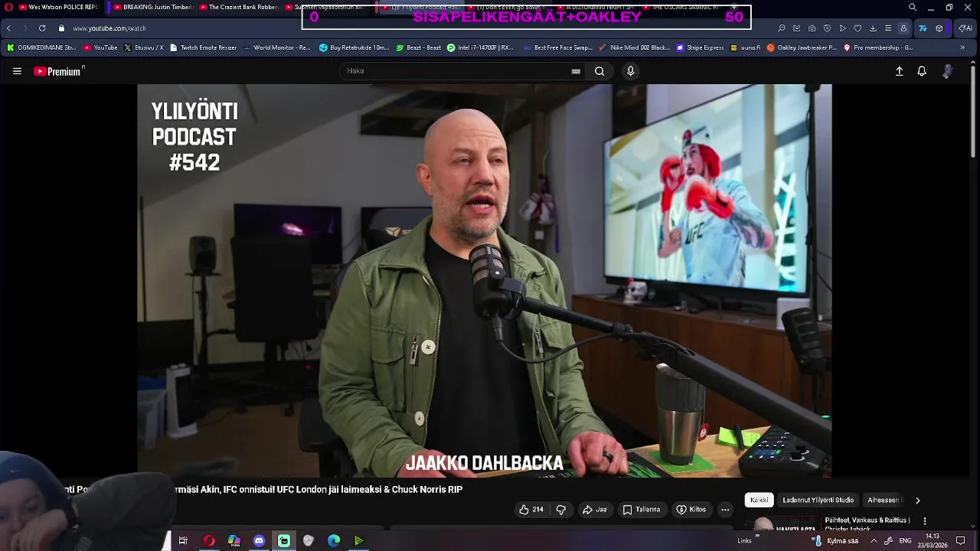
Task: Open Copilot app in the taskbar
Action: (x=234, y=541)
